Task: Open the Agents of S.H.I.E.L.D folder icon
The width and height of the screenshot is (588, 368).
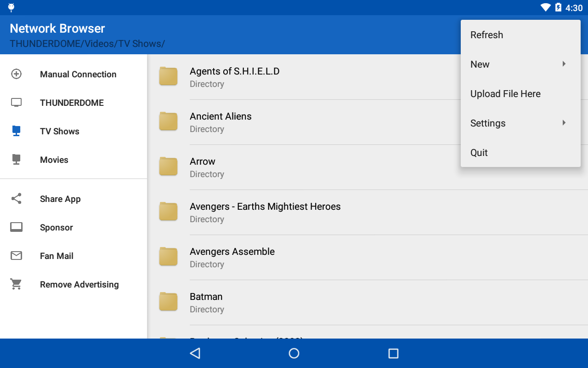Action: [168, 76]
